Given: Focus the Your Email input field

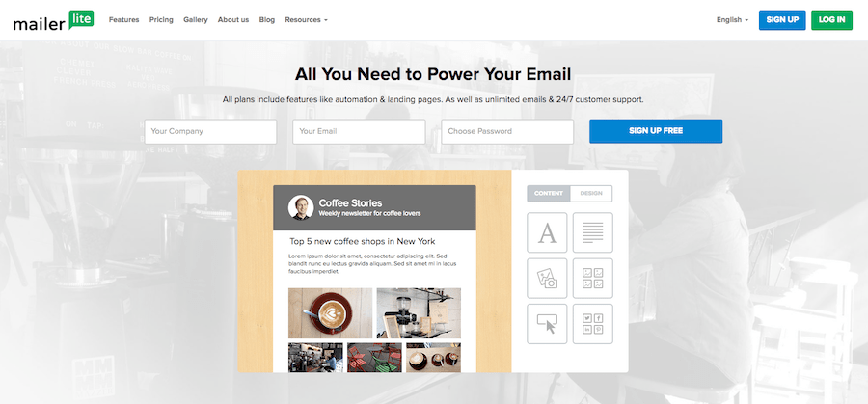Looking at the screenshot, I should (359, 131).
